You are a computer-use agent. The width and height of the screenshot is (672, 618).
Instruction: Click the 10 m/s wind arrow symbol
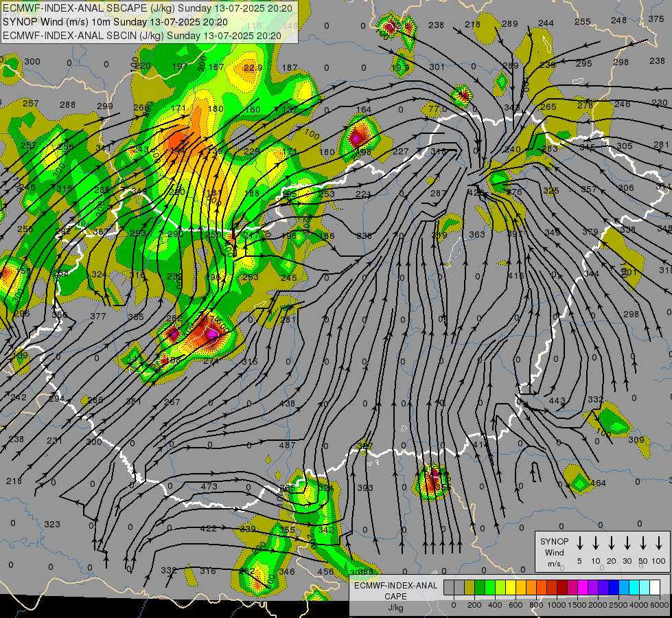pos(595,542)
